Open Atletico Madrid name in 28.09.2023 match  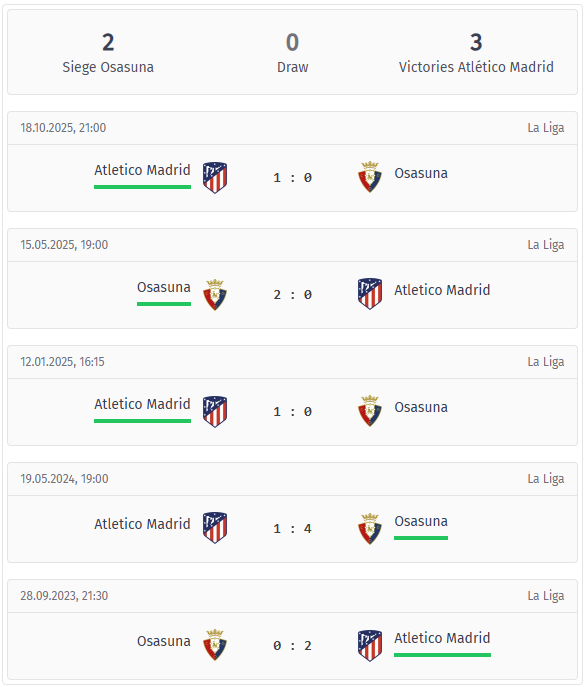coord(442,638)
